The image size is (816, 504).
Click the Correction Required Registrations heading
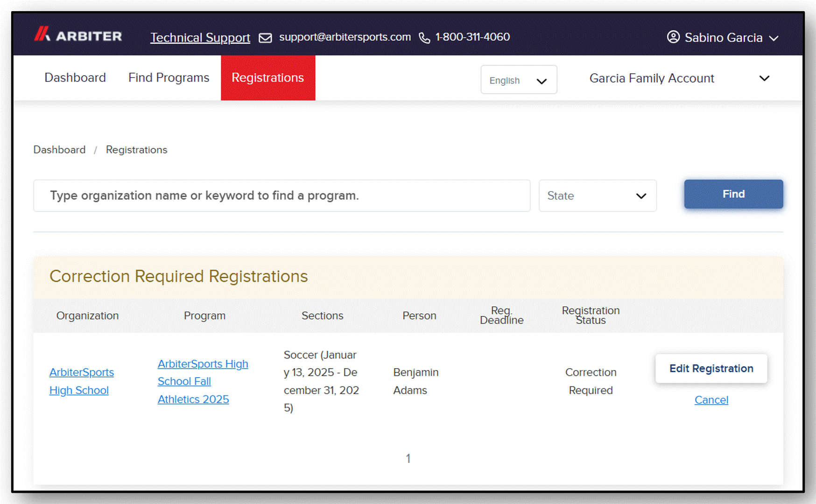coord(178,277)
